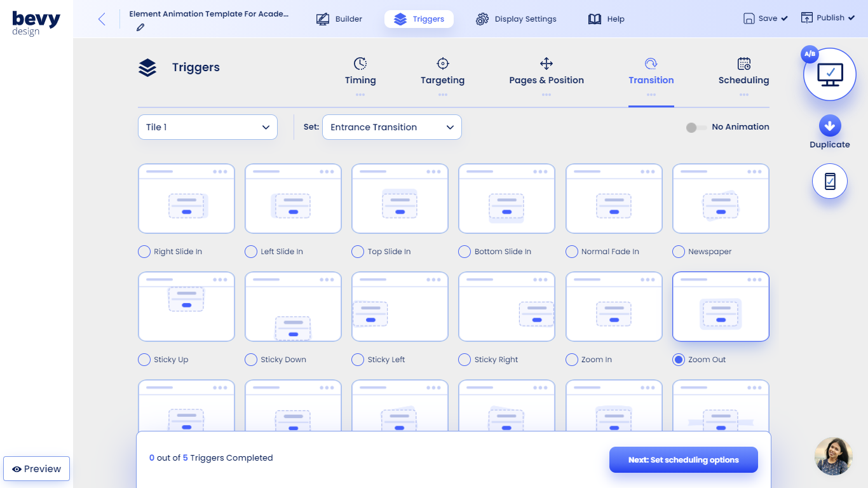Open the Builder section
Screen dimensions: 868x488
pos(340,18)
